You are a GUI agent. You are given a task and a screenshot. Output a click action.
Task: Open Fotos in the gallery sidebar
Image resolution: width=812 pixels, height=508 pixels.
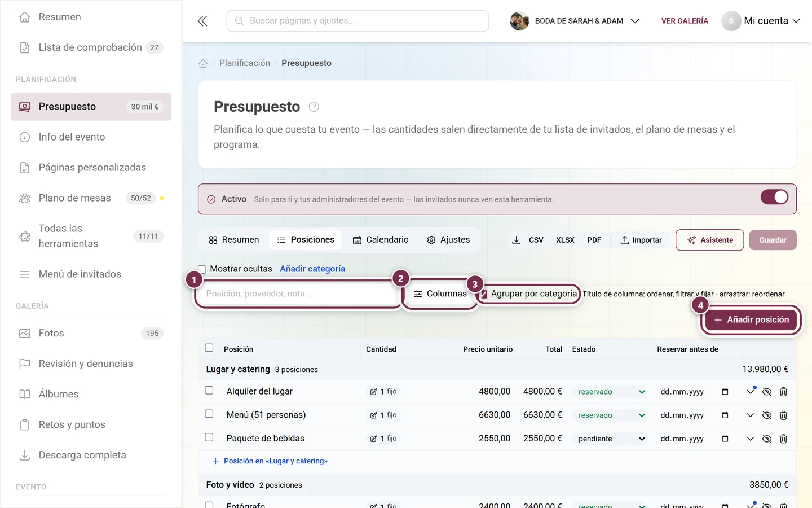tap(91, 334)
